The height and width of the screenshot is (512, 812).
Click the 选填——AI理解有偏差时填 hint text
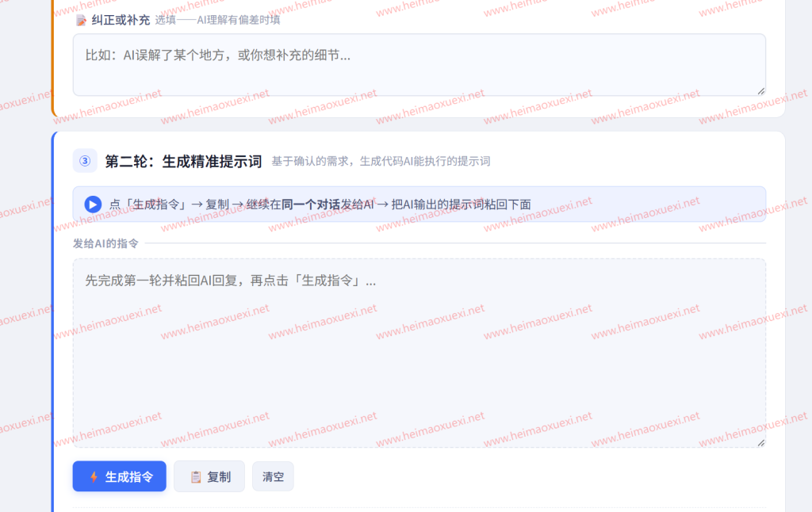pos(217,20)
